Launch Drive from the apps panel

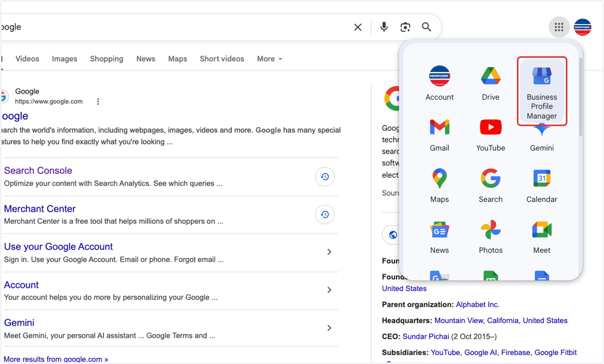click(491, 84)
